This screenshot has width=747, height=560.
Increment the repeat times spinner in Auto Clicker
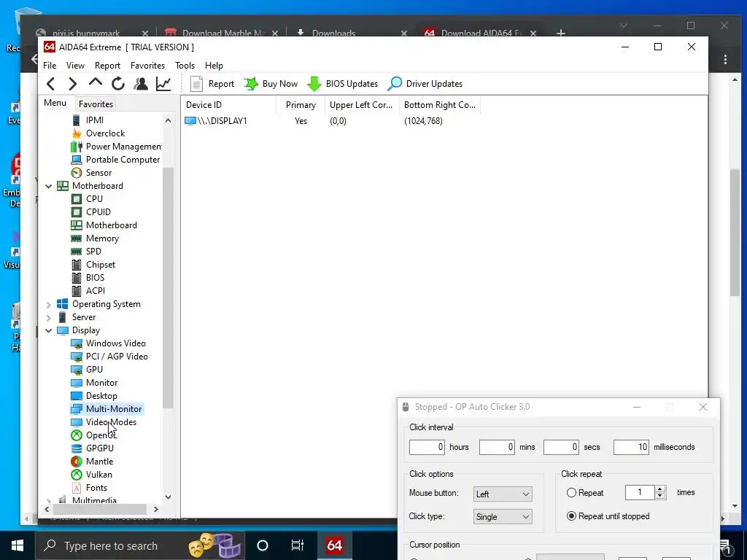(660, 489)
